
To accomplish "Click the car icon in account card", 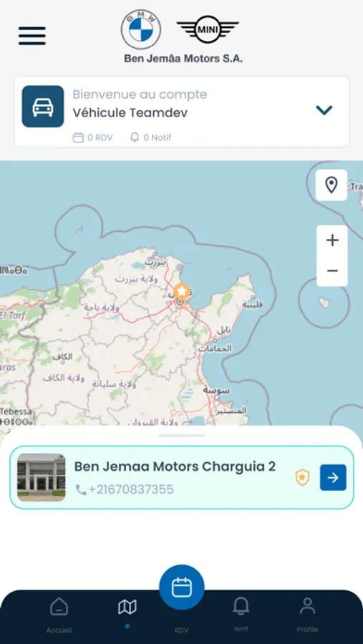I will click(x=43, y=107).
